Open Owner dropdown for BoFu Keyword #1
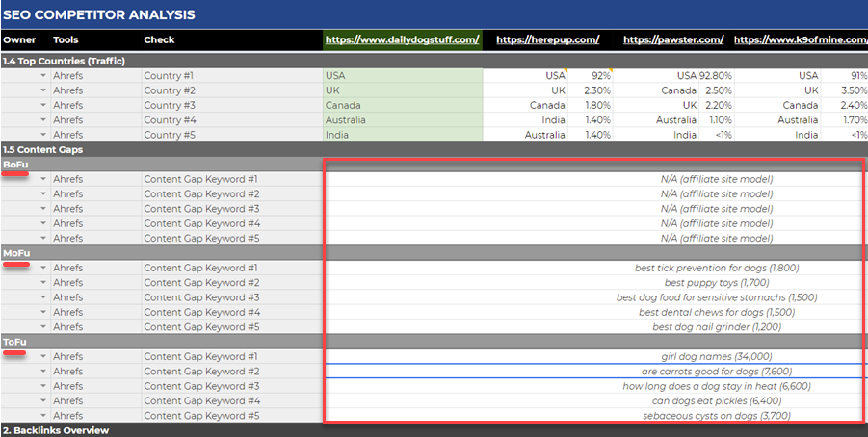The width and height of the screenshot is (868, 437). (42, 179)
